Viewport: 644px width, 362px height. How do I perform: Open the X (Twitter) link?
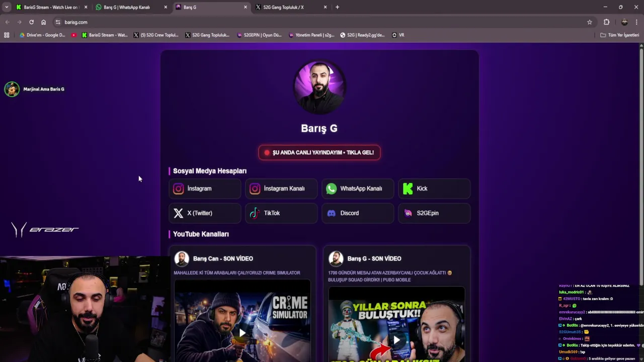205,213
